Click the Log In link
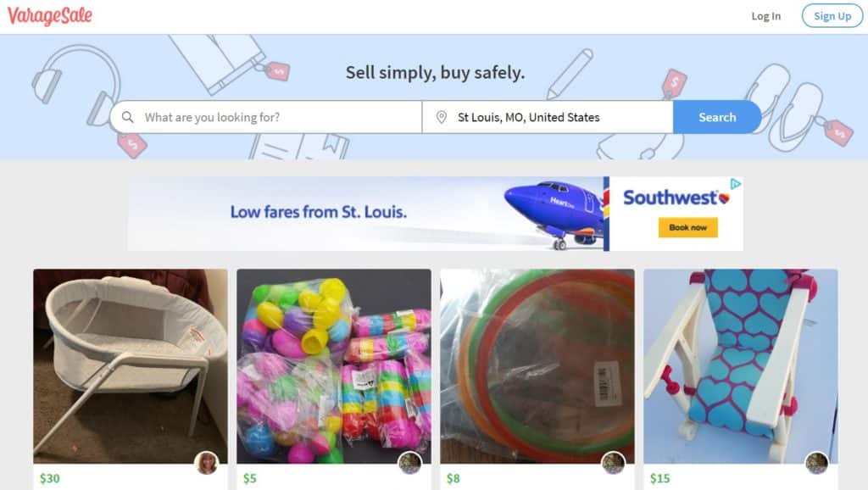This screenshot has height=490, width=868. [x=765, y=16]
